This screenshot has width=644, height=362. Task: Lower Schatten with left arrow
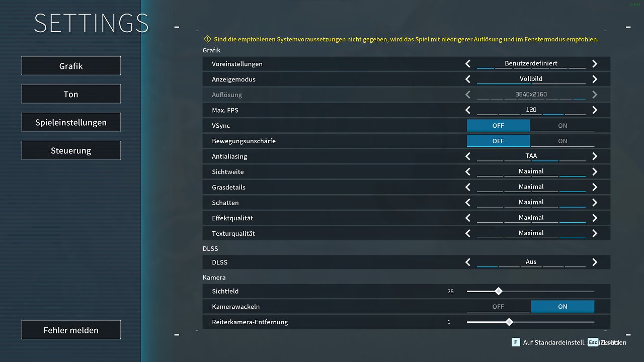tap(468, 203)
